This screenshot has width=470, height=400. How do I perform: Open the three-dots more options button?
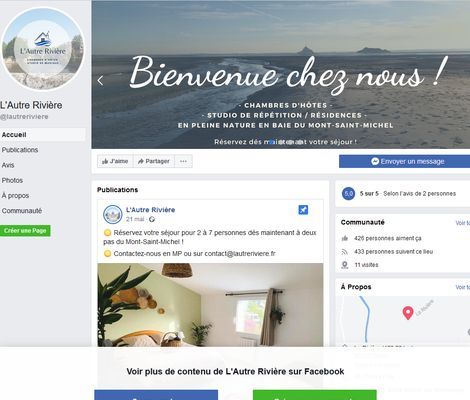[183, 161]
